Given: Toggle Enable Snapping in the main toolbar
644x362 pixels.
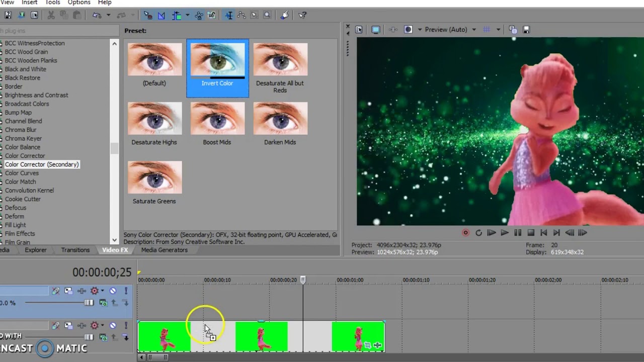Looking at the screenshot, I should 147,15.
